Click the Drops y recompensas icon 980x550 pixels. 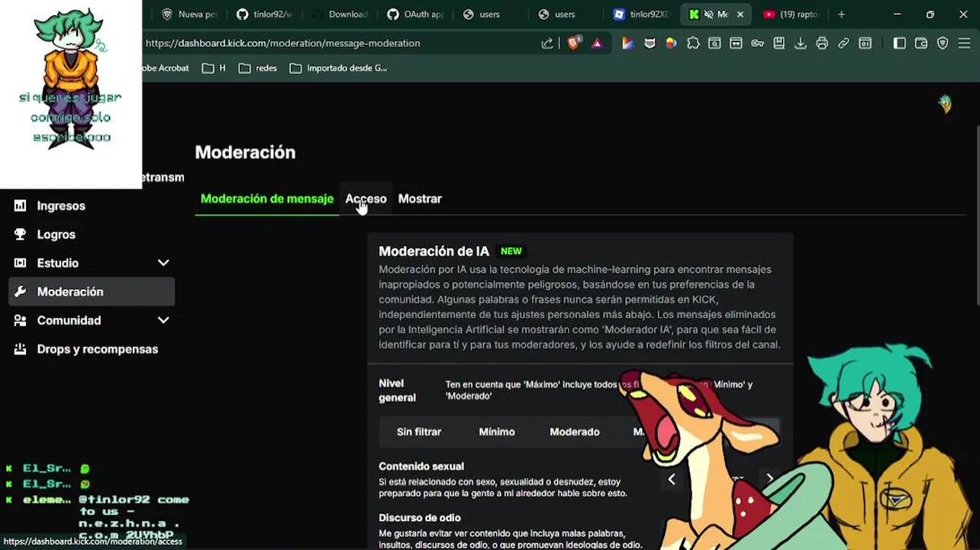pos(20,349)
